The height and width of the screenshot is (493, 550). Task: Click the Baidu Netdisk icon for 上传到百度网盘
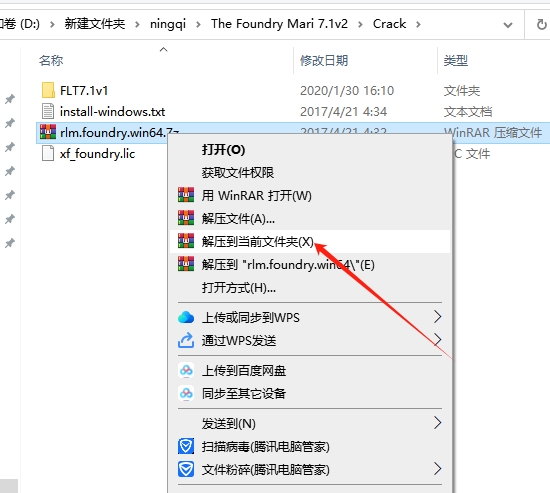tap(186, 371)
